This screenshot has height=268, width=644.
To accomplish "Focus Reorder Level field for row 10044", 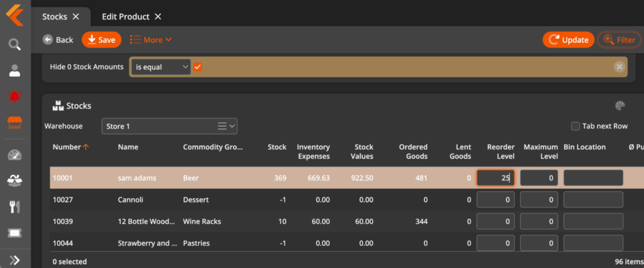I will [x=496, y=243].
